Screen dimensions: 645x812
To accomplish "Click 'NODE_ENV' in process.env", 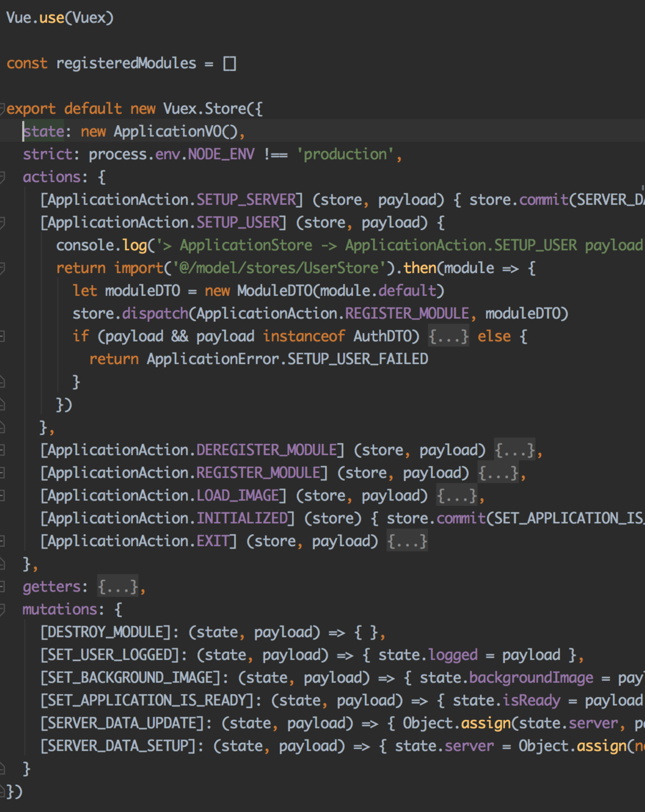I will [x=221, y=155].
